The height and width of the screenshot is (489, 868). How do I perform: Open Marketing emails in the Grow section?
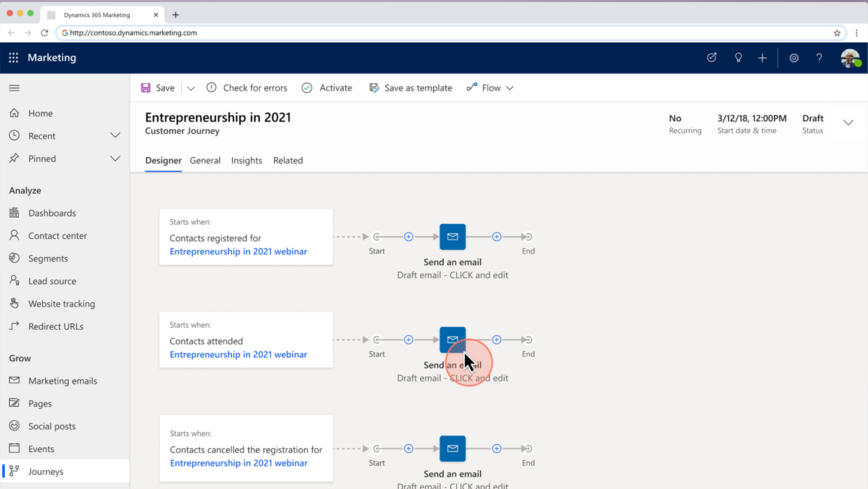pyautogui.click(x=62, y=380)
